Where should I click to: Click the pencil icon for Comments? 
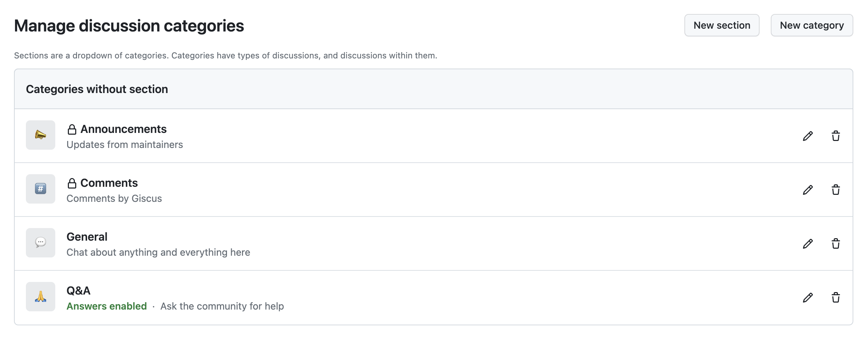click(x=808, y=190)
